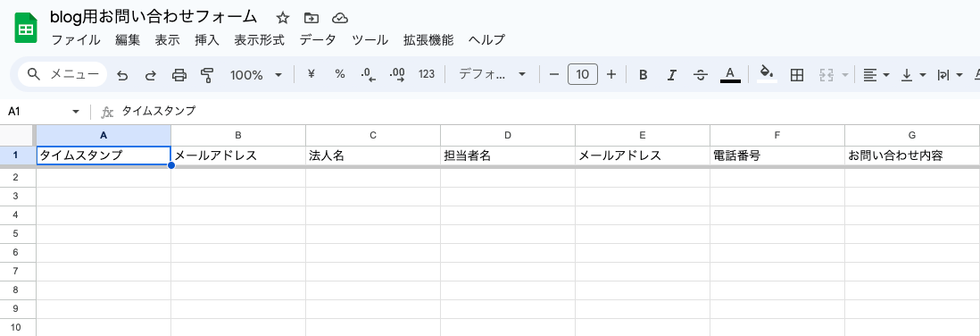
Task: Click the メニュー search box
Action: [62, 74]
